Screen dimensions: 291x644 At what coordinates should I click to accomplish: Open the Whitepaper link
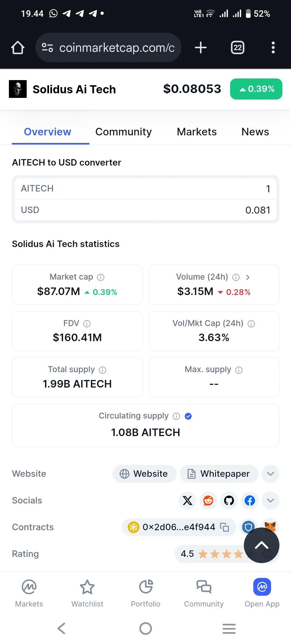pos(219,474)
